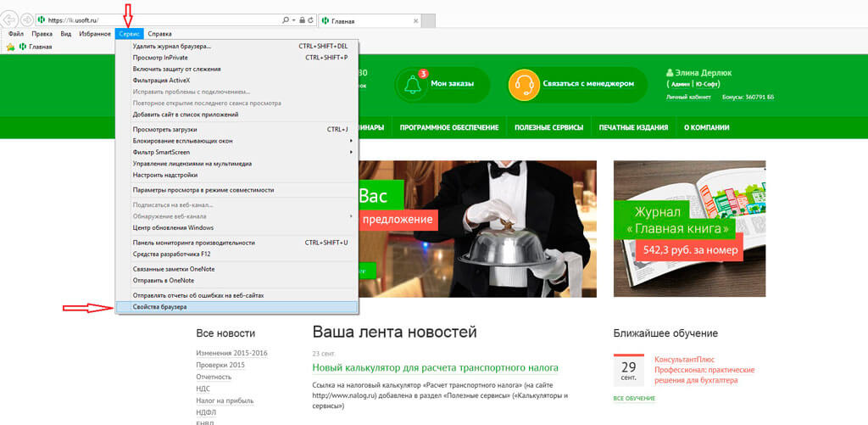
Task: Select Удалить журнал браузера menu item
Action: [237, 46]
